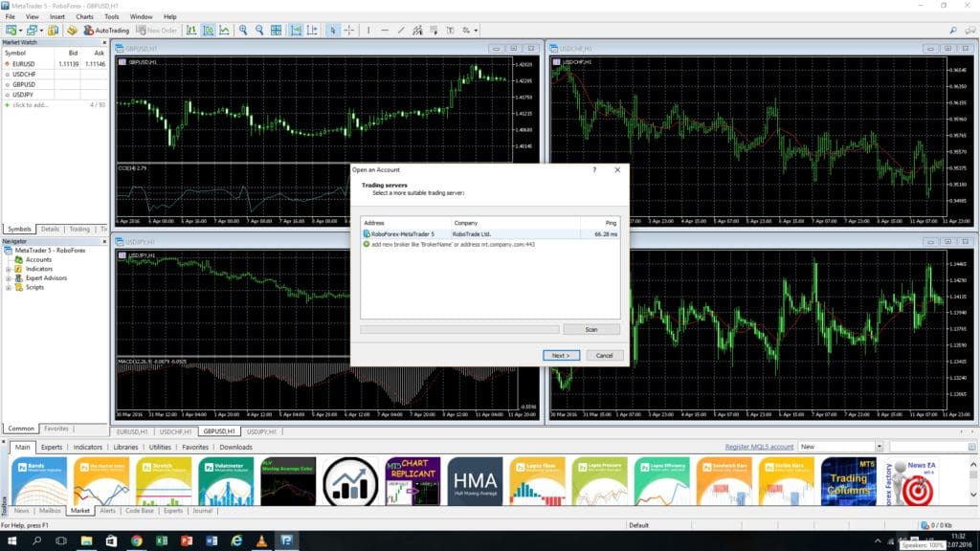Toggle the chart auto scroll icon

(x=297, y=30)
